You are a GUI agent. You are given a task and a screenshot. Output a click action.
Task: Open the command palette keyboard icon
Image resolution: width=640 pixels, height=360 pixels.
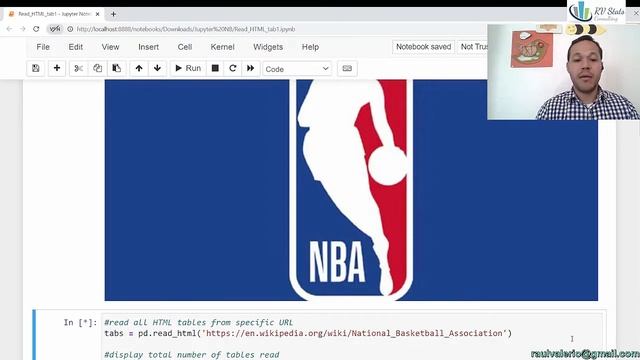tap(347, 69)
